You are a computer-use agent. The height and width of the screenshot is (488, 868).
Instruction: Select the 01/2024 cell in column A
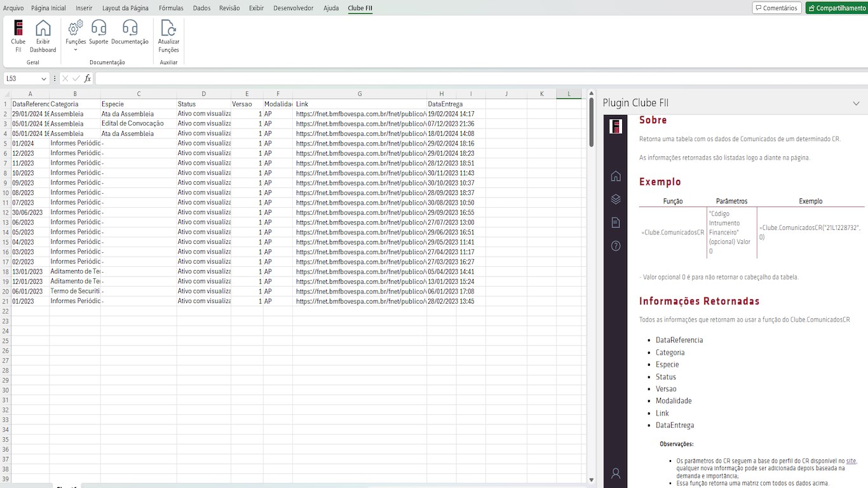click(31, 143)
